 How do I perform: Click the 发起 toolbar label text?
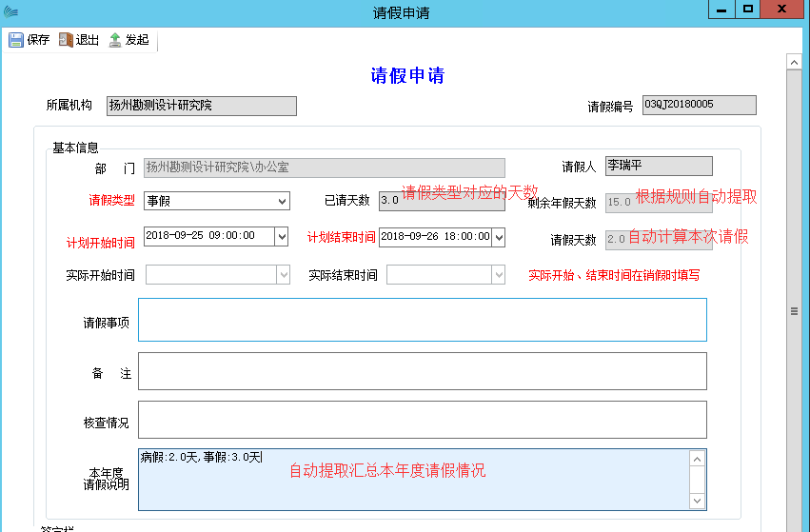coord(137,40)
